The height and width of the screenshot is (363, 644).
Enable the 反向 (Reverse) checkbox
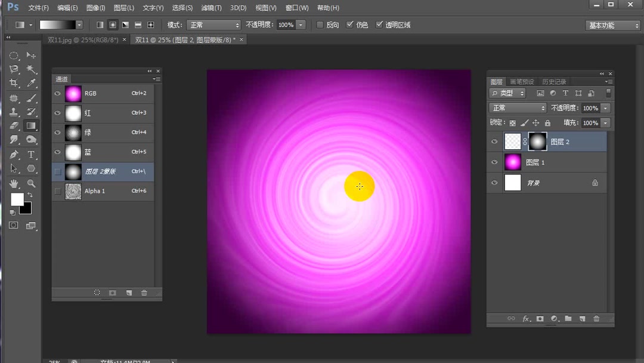point(320,25)
